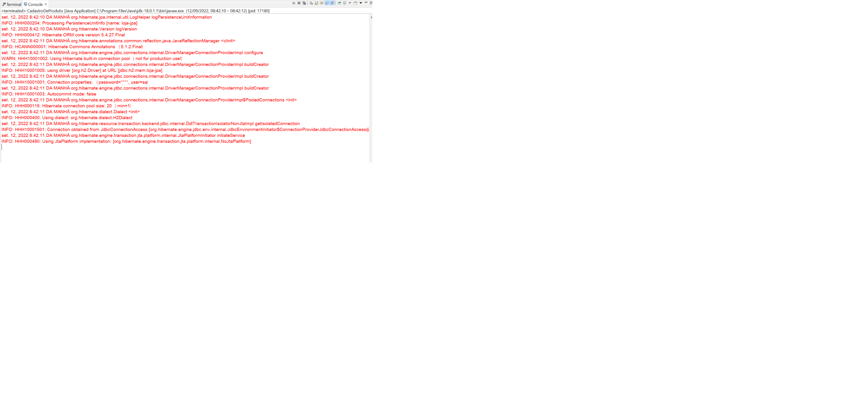Open display selected console dropdown arrow
The height and width of the screenshot is (413, 868).
[x=350, y=3]
